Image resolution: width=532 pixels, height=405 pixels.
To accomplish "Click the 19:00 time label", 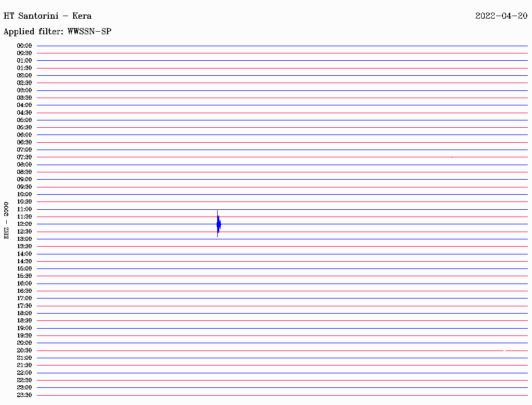I will 24,328.
